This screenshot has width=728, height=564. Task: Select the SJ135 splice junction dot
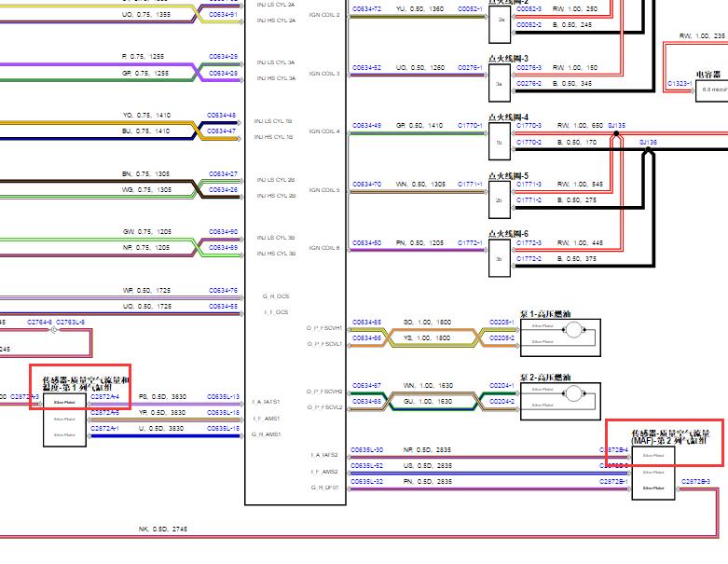[616, 133]
